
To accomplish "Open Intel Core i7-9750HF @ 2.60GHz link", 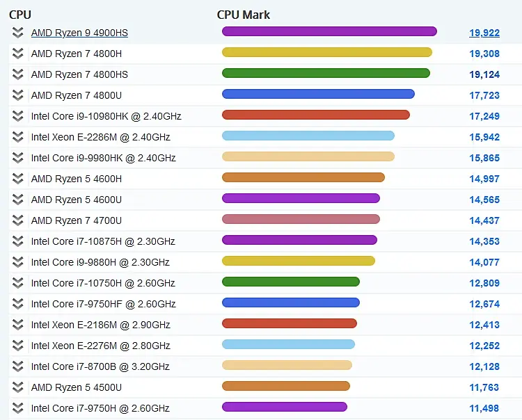I will click(x=104, y=304).
